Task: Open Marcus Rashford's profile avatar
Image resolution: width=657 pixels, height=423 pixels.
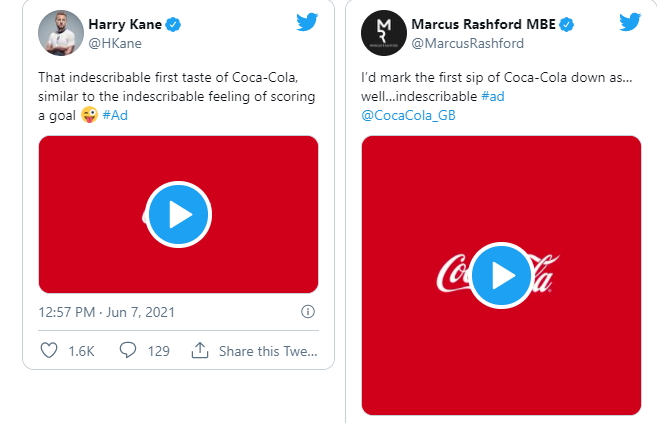Action: pyautogui.click(x=381, y=33)
